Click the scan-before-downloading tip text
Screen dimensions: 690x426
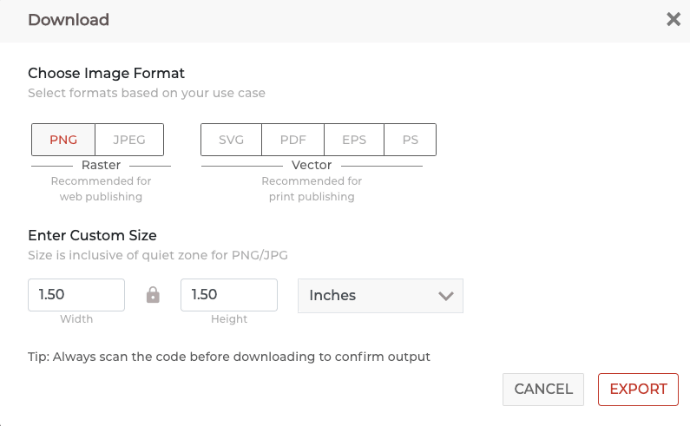click(x=229, y=356)
